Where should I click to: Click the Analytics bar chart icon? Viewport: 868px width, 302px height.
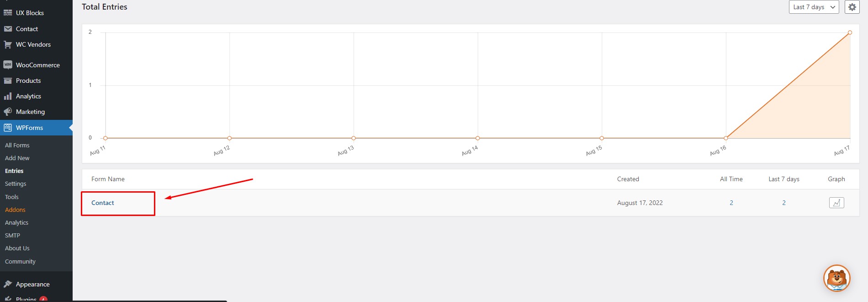(x=8, y=96)
